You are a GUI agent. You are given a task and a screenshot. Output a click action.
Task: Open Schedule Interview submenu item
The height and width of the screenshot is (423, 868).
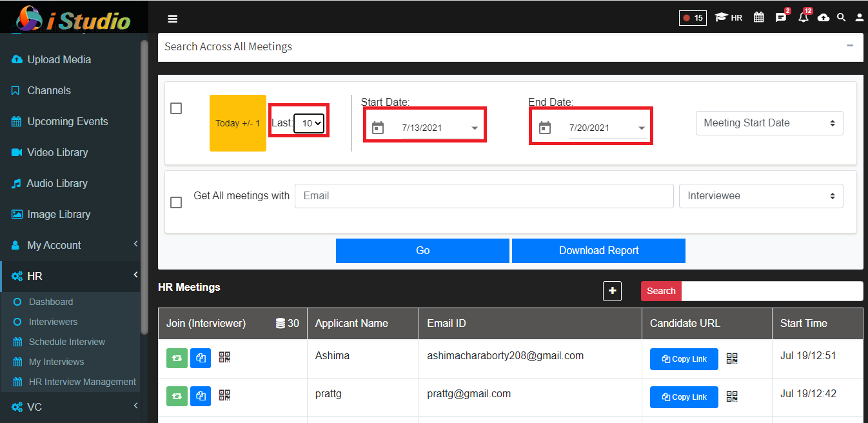[67, 342]
